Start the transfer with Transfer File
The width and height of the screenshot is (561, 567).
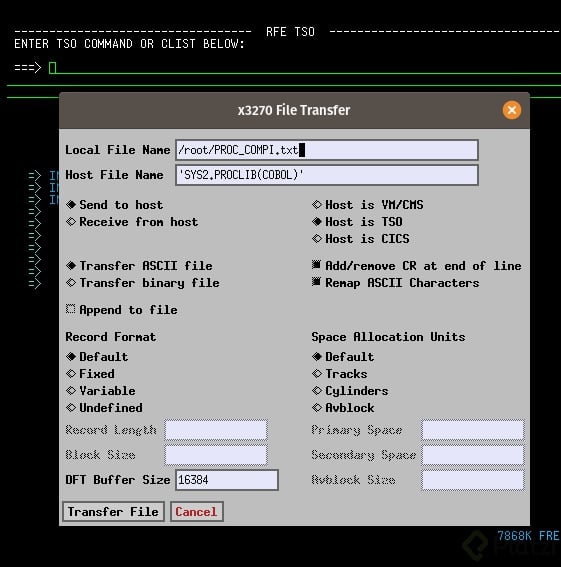113,512
